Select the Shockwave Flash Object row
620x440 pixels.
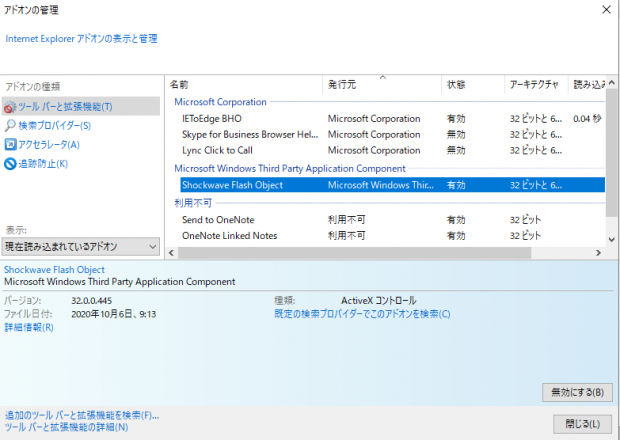click(392, 185)
